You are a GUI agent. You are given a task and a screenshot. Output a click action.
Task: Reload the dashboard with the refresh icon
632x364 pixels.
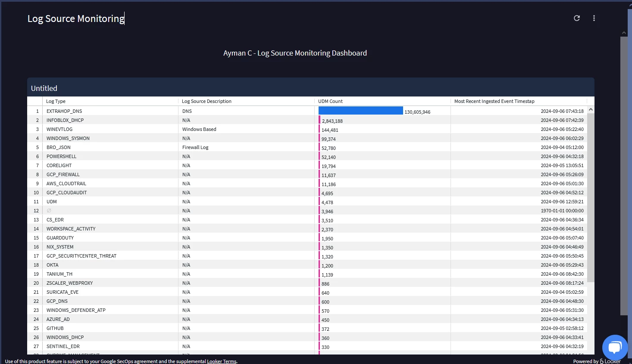tap(577, 18)
